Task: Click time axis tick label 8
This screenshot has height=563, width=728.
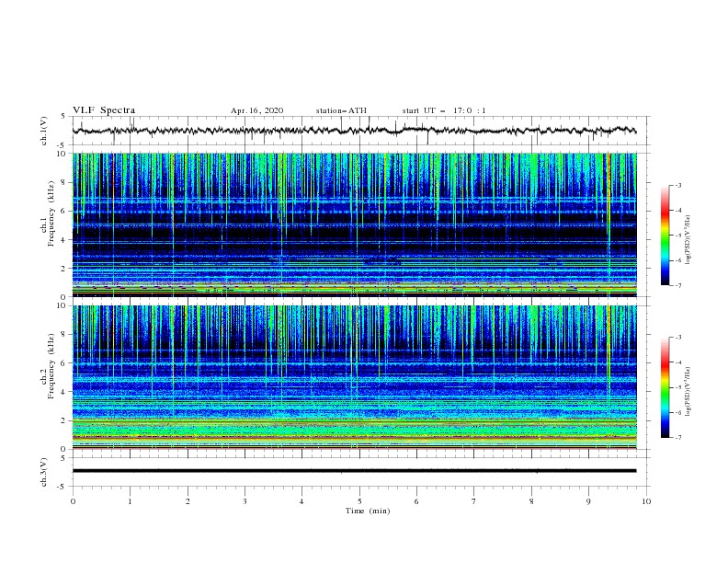Action: click(x=531, y=501)
